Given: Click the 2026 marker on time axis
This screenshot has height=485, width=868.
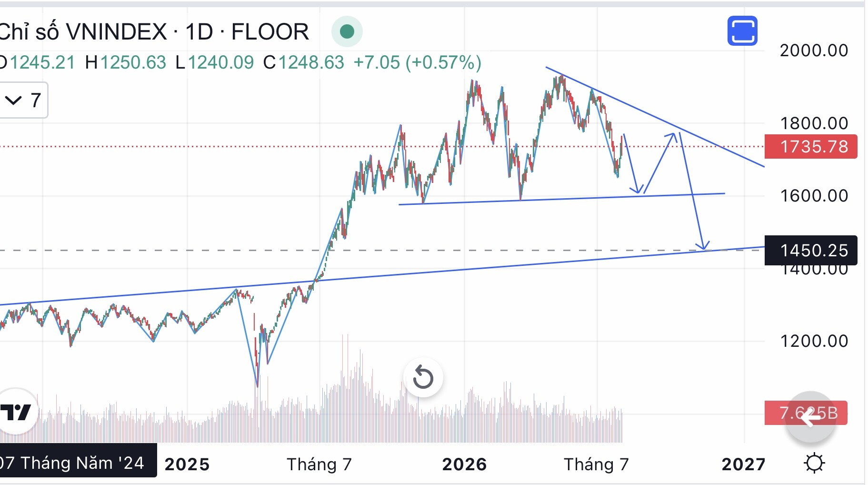Looking at the screenshot, I should [x=464, y=464].
